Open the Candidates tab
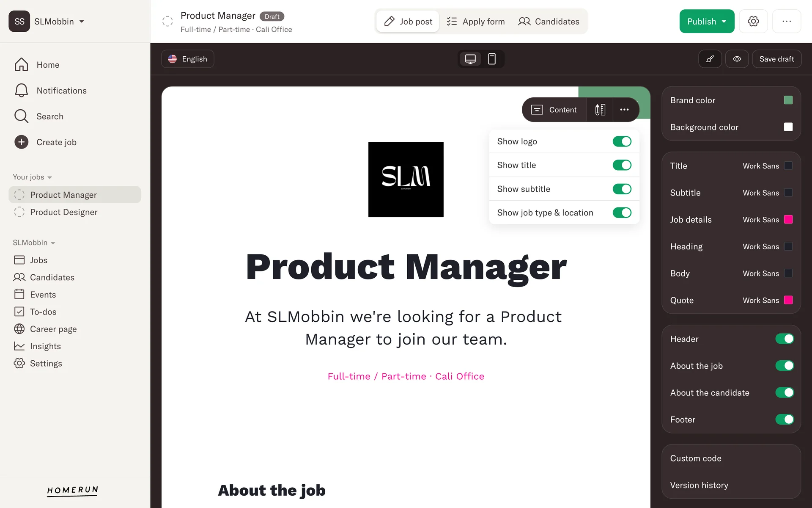Viewport: 812px width, 508px height. 549,21
